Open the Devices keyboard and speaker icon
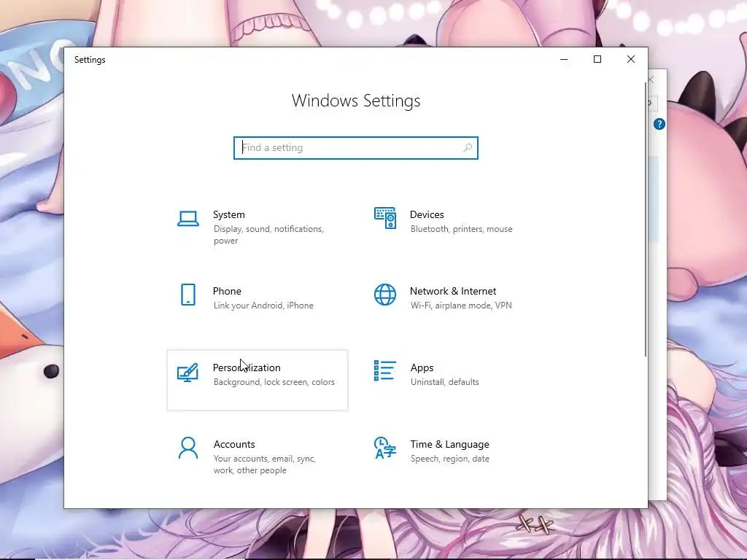The image size is (747, 560). click(x=385, y=218)
